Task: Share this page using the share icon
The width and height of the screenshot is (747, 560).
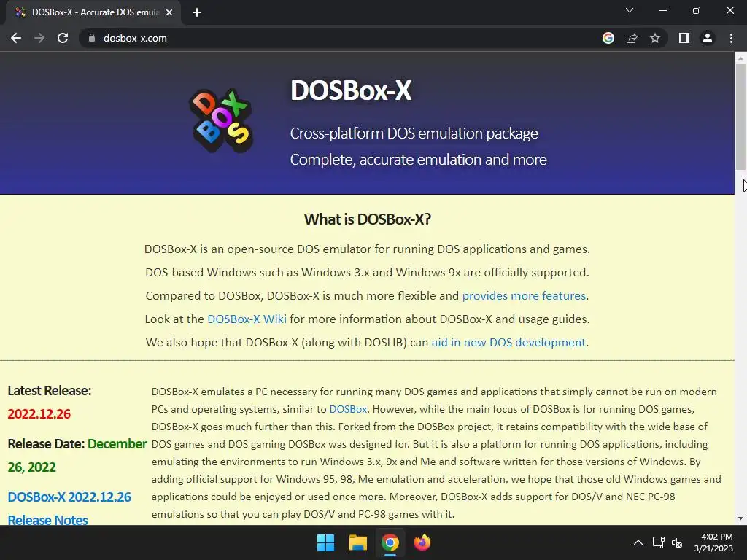Action: coord(632,38)
